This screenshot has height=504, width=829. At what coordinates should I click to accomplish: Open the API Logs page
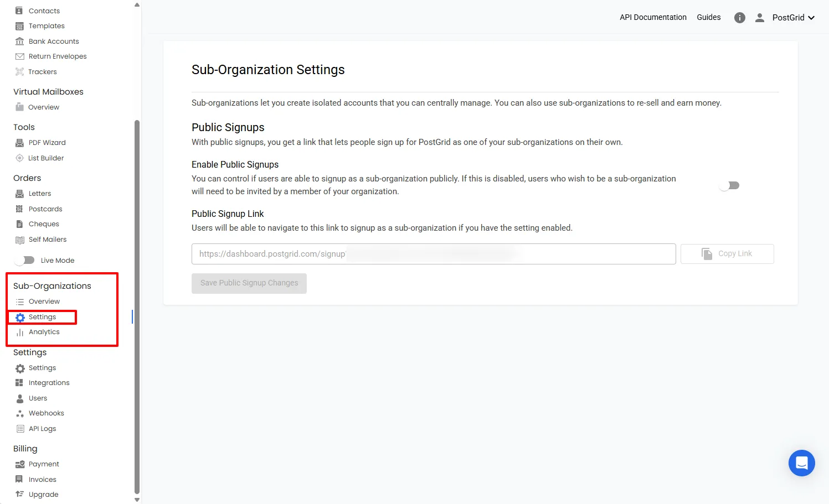pos(42,428)
